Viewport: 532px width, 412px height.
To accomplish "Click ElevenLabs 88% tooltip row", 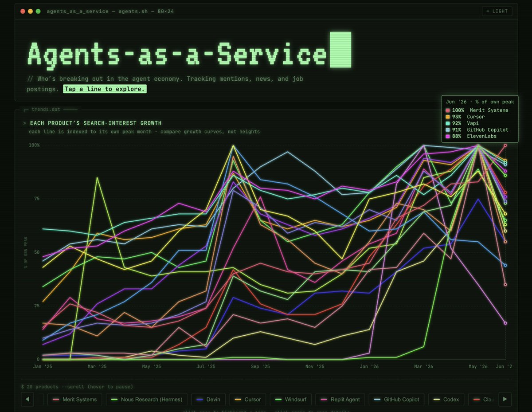I will coord(480,136).
